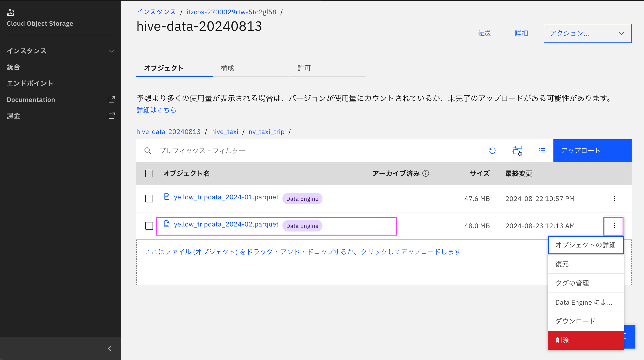The width and height of the screenshot is (644, 360).
Task: Open the Documentation external link icon
Action: (112, 99)
